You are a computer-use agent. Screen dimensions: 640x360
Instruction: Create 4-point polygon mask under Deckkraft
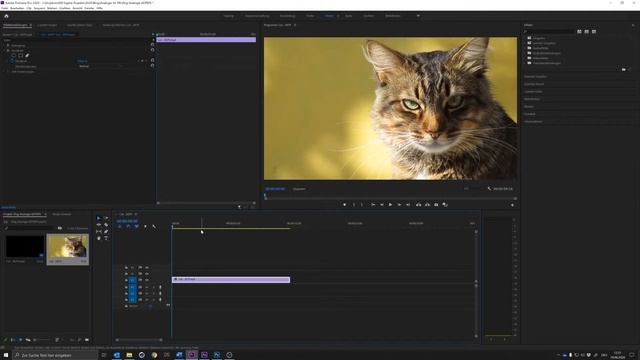tap(20, 56)
